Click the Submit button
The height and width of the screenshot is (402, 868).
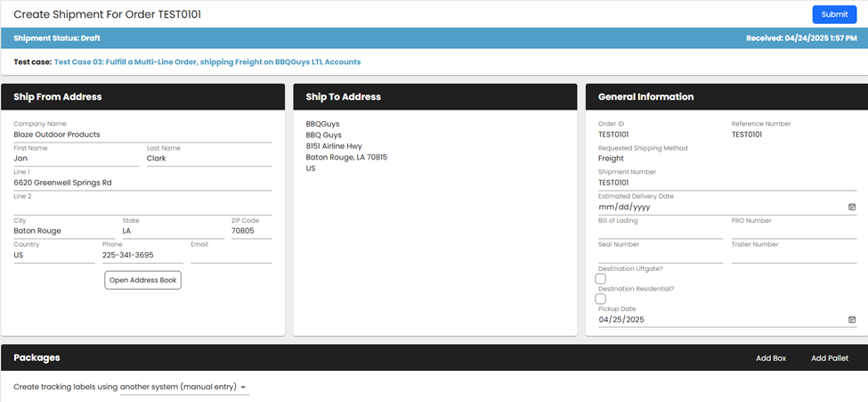(x=834, y=14)
